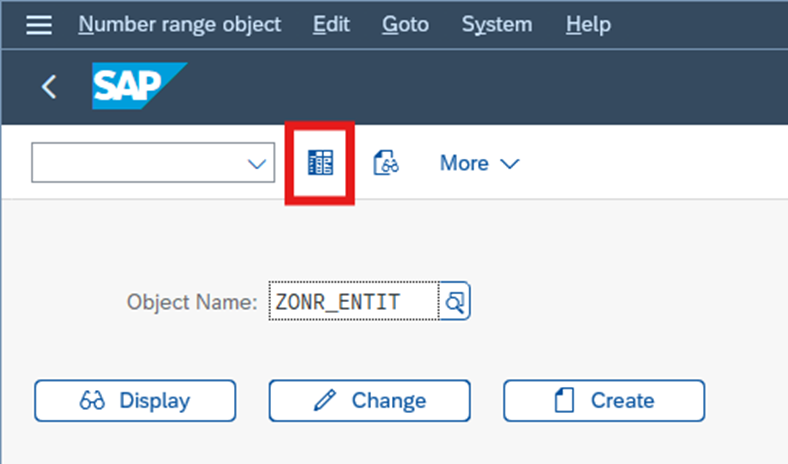Viewport: 788px width, 464px height.
Task: Open search help next to Object Name
Action: (x=455, y=302)
